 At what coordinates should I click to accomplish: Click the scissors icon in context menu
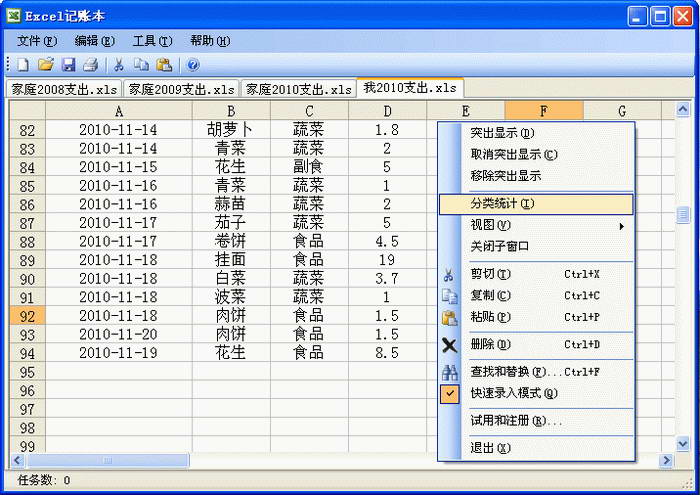click(x=449, y=275)
